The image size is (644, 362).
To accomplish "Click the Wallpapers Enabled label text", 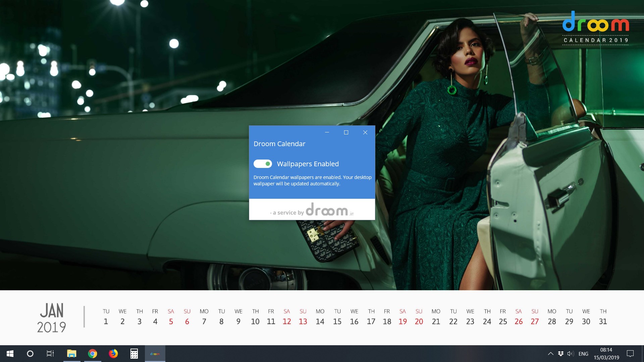I will [308, 164].
